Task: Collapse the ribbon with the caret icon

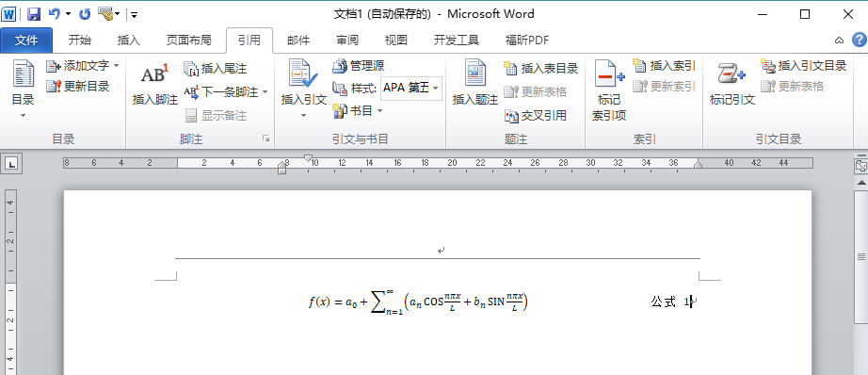Action: pos(839,40)
